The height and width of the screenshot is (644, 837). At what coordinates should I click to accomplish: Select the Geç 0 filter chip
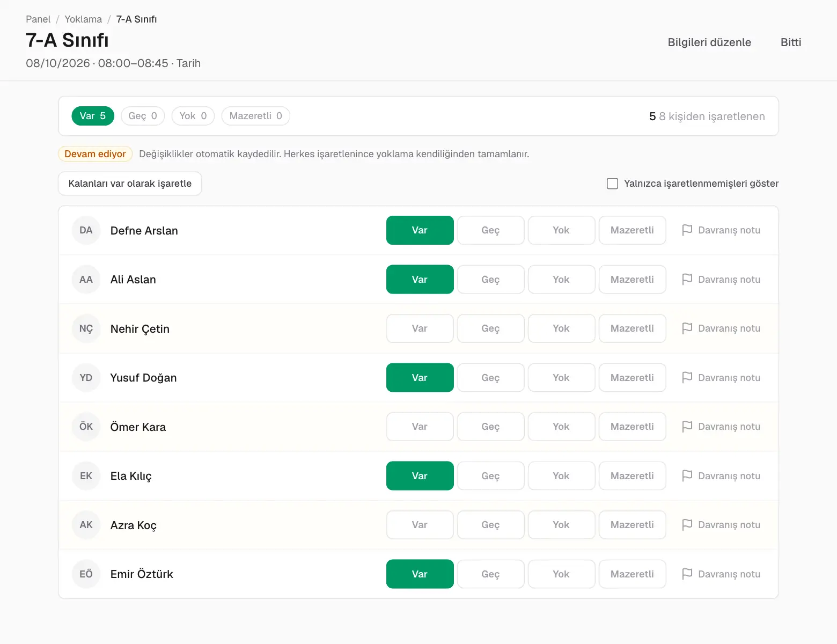[x=143, y=116]
